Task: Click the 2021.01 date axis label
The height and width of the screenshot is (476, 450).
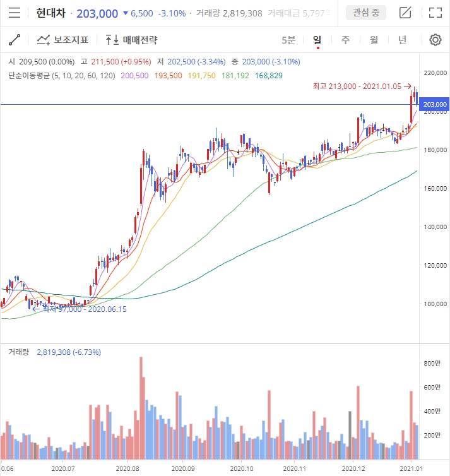Action: point(411,468)
